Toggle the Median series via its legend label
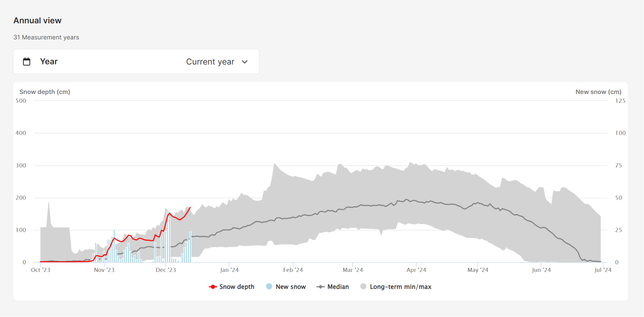Screen dimensions: 644x317 (338, 287)
